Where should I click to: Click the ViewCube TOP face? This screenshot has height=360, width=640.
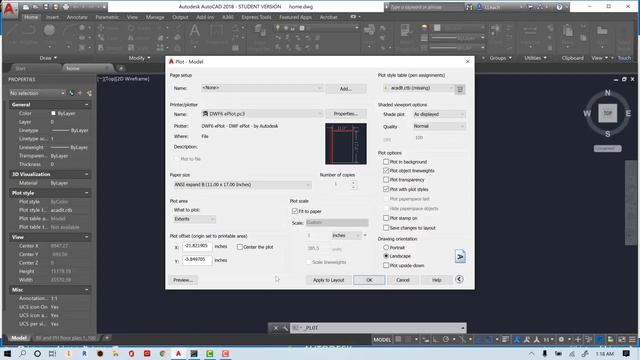pos(607,113)
